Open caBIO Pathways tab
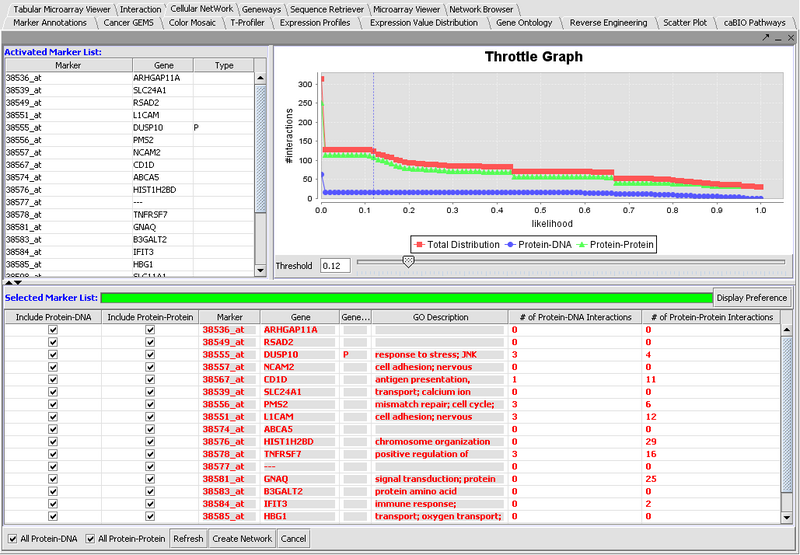 [755, 23]
